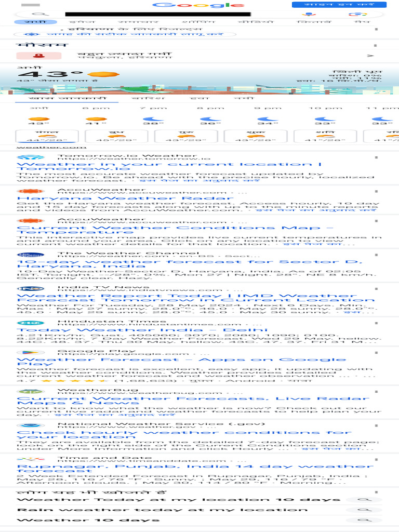This screenshot has width=399, height=532.
Task: Select the बुध 45°/29° daily forecast card
Action: (116, 137)
